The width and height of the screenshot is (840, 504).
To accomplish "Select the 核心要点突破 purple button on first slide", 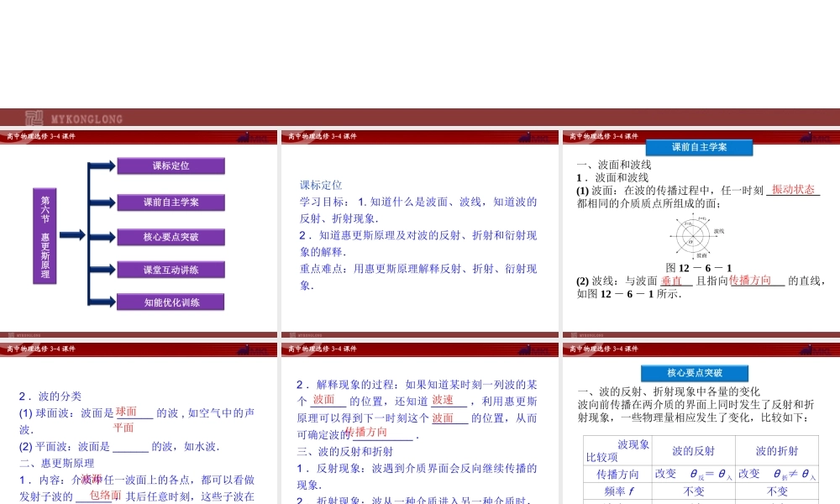I will [x=171, y=237].
